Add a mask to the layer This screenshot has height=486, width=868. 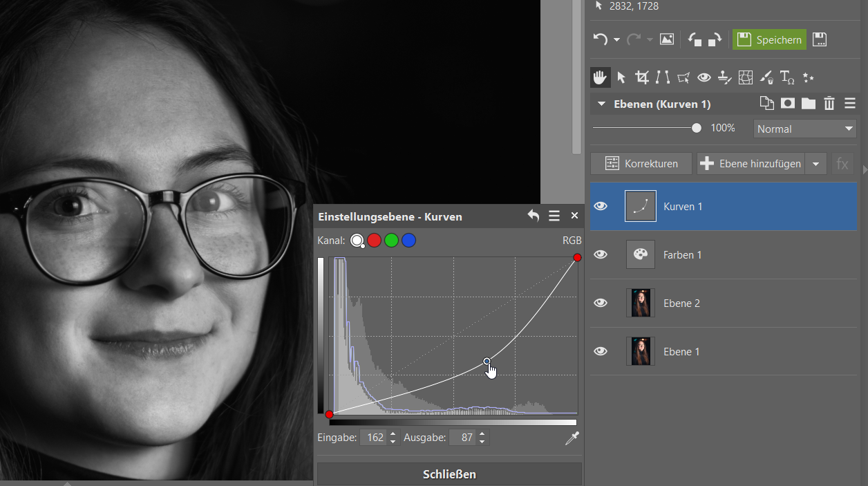click(787, 104)
